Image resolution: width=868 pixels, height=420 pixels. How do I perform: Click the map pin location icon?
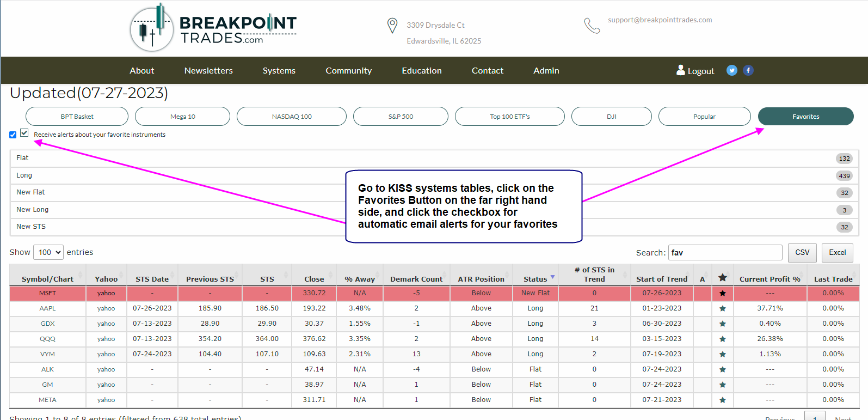(392, 26)
